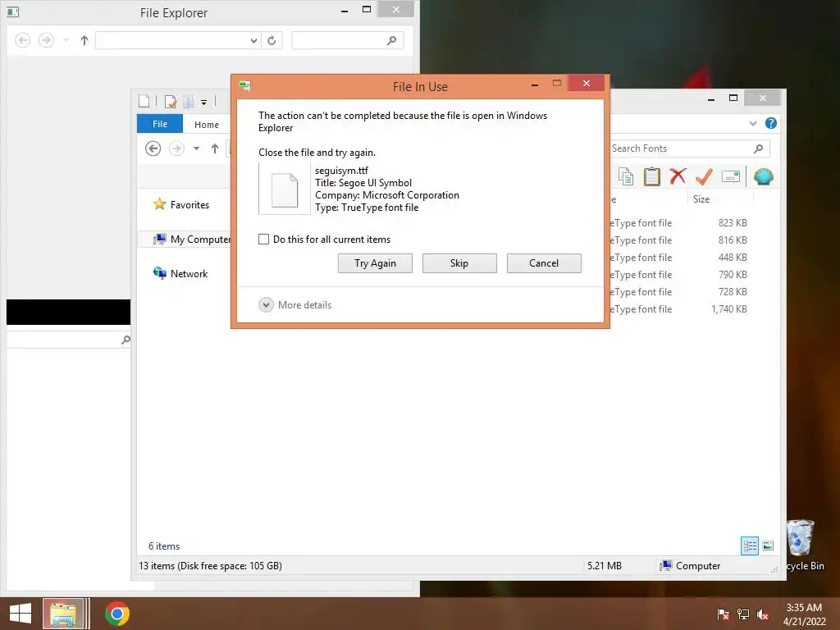Open recent locations dropdown in Fonts window
Viewport: 840px width, 630px height.
197,148
